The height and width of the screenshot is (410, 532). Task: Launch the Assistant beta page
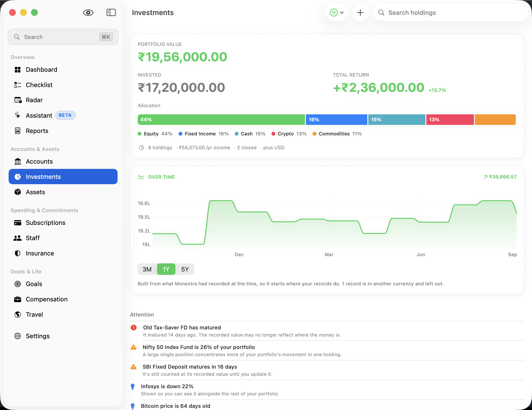[63, 116]
